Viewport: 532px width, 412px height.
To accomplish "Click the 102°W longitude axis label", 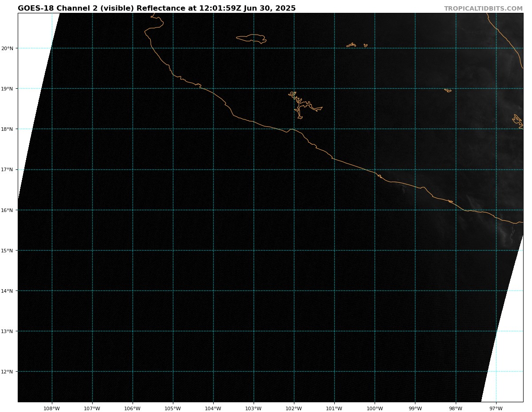I will click(294, 408).
